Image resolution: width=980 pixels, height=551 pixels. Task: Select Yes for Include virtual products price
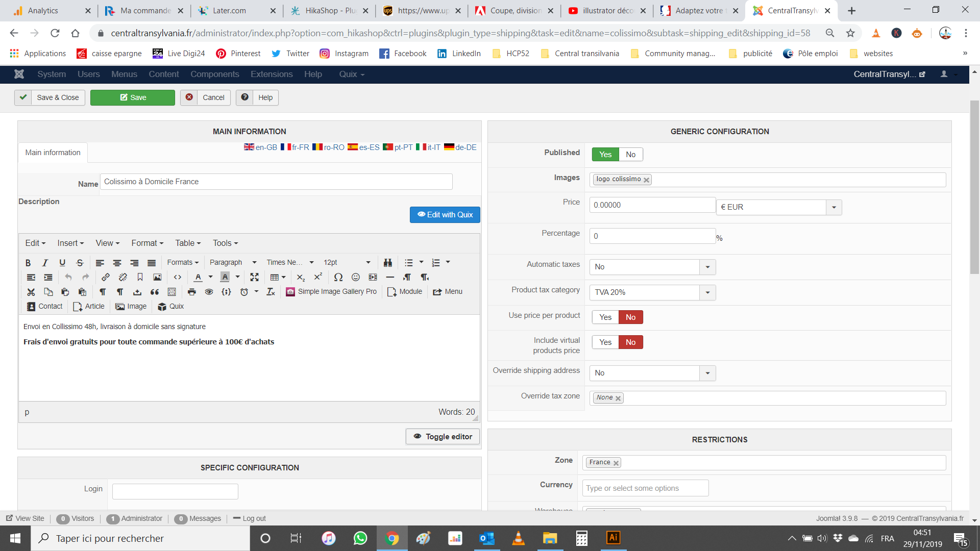pos(605,342)
